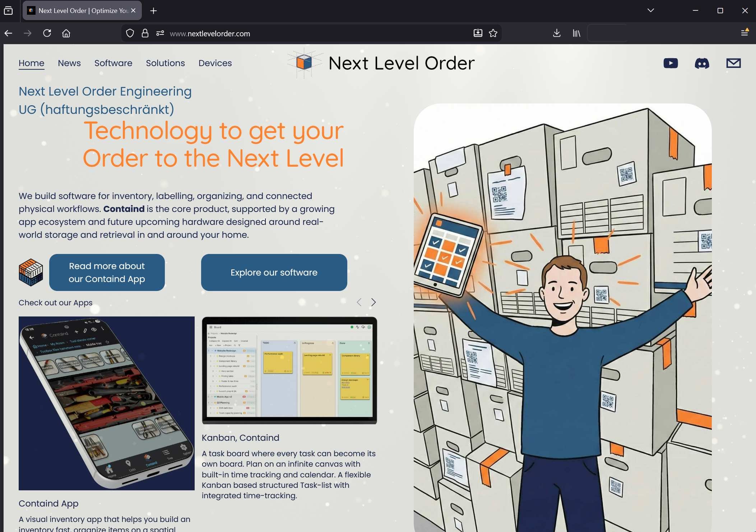Viewport: 756px width, 532px height.
Task: Open the downloads panel
Action: tap(557, 33)
